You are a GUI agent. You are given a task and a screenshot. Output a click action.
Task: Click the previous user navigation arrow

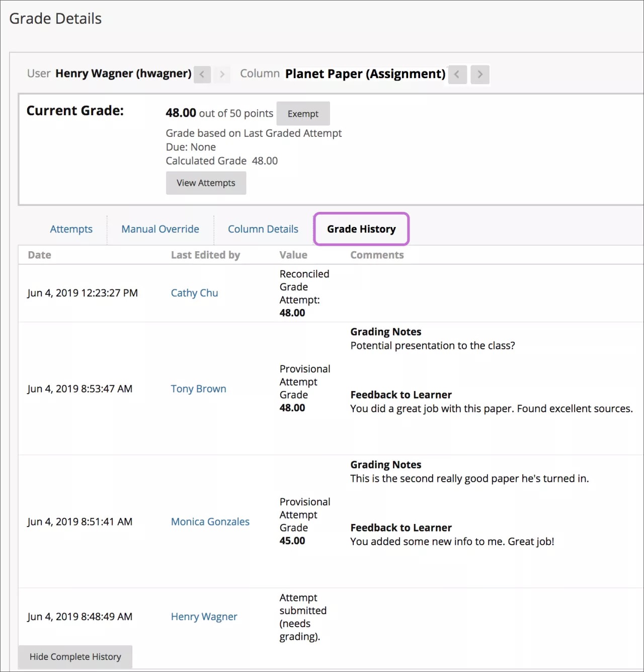[202, 74]
